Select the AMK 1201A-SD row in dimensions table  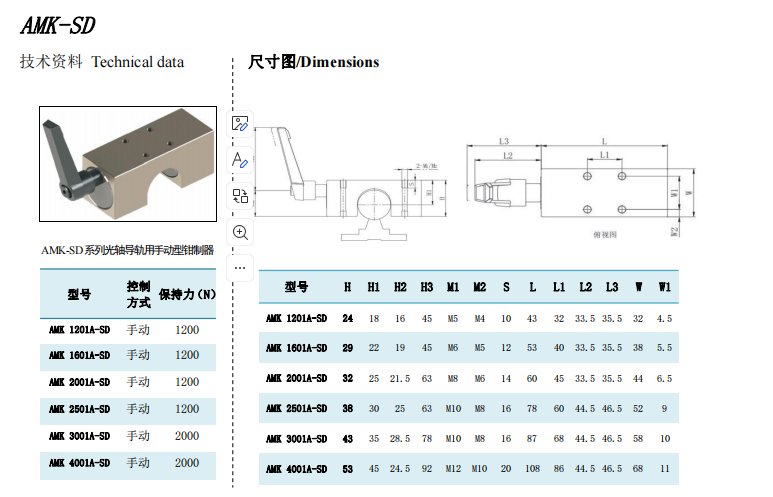[469, 319]
